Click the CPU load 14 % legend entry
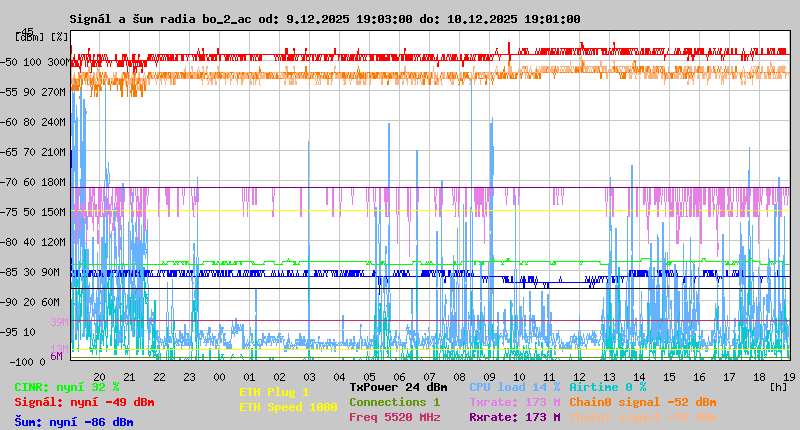 [515, 387]
